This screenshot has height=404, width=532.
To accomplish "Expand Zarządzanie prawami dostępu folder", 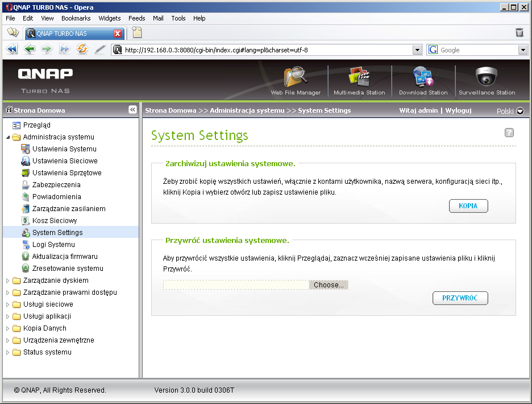I will coord(7,292).
